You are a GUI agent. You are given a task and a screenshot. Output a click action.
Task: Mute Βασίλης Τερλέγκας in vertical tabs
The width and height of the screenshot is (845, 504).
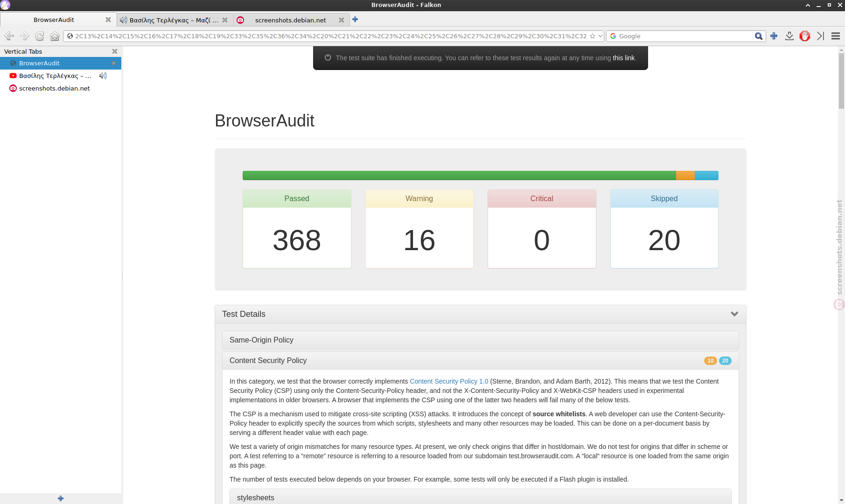coord(103,76)
